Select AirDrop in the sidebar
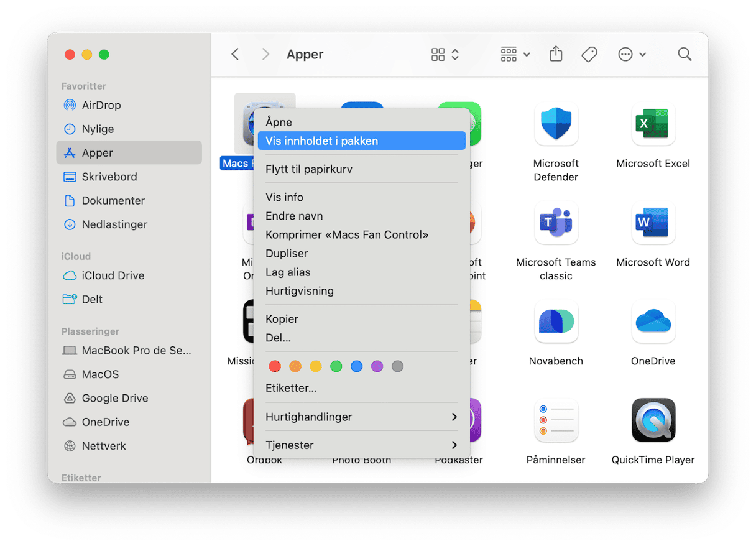This screenshot has height=546, width=756. (x=129, y=105)
